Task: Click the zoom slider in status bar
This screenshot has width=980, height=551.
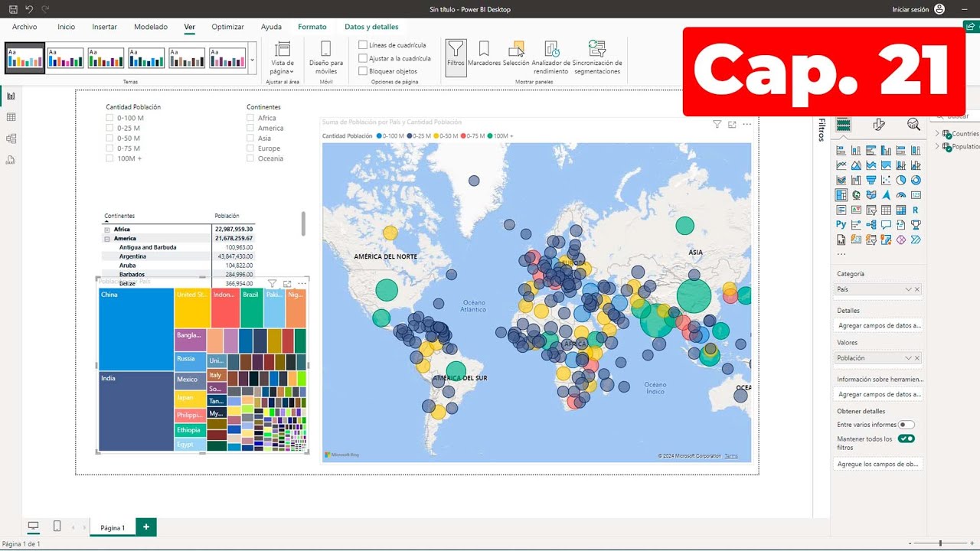Action: coord(940,543)
